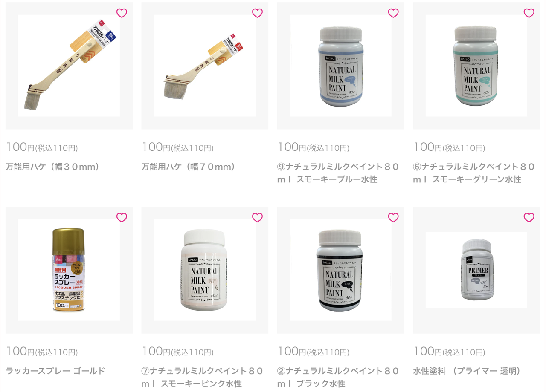This screenshot has height=392, width=546.
Task: Open スモーキーピンク水性 milk paint title
Action: coord(203,378)
